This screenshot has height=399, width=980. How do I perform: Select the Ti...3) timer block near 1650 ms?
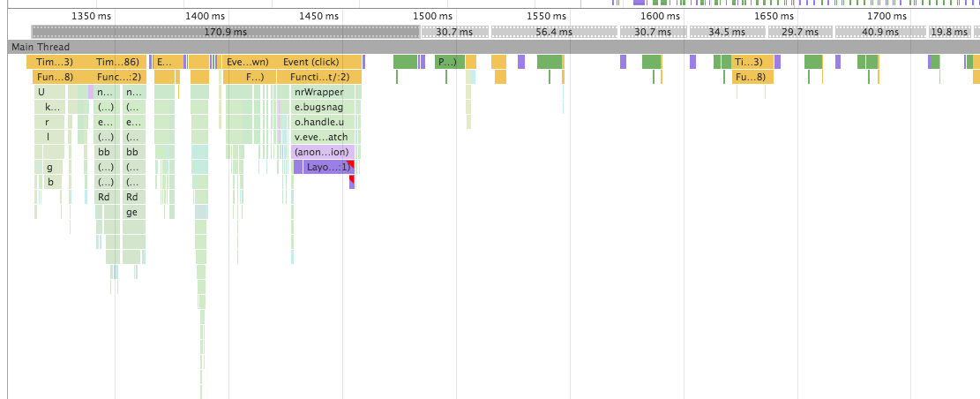[752, 62]
